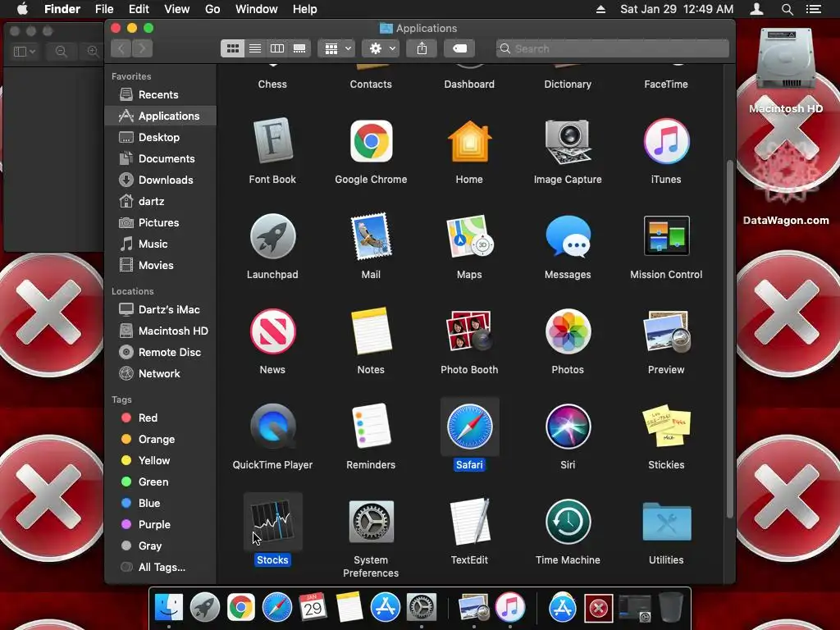Select System Preferences in Applications
Viewport: 840px width, 630px height.
[x=371, y=522]
